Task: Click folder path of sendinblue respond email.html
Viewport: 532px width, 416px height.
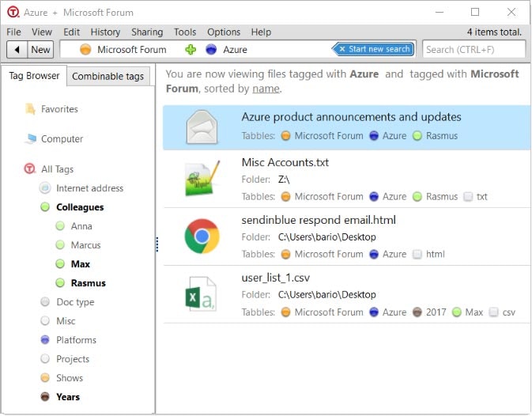Action: tap(327, 236)
